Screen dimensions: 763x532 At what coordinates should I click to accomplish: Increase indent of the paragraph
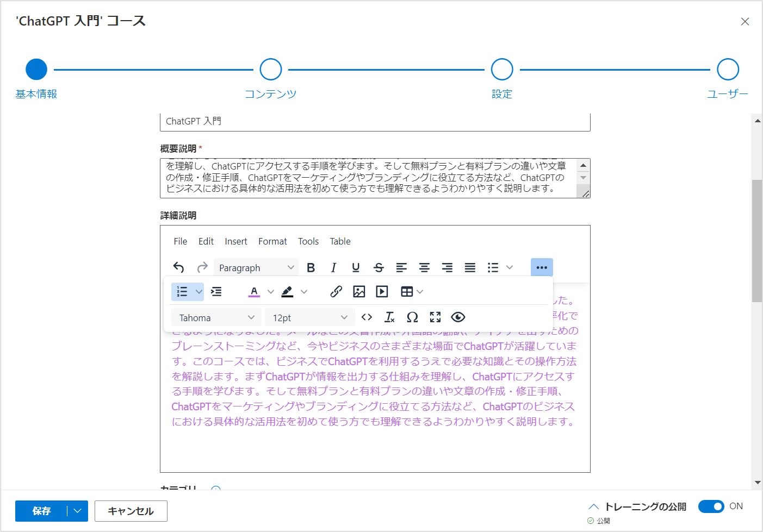[216, 292]
